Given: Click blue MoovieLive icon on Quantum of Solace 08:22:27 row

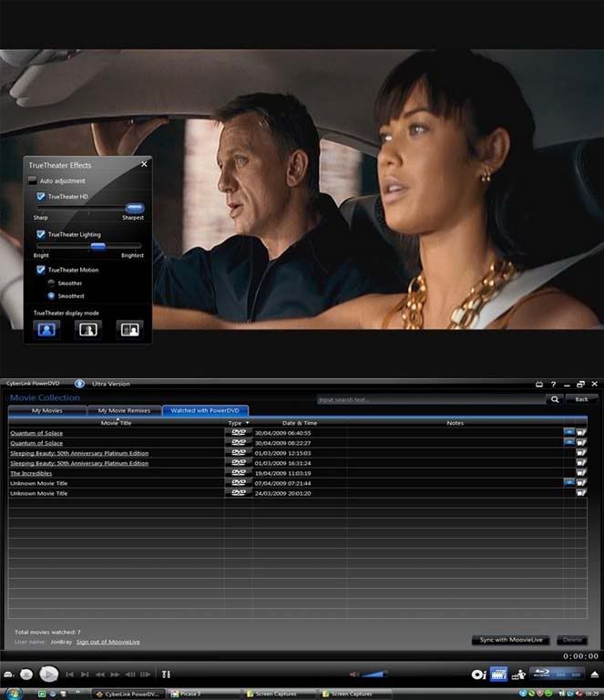Looking at the screenshot, I should click(x=568, y=442).
